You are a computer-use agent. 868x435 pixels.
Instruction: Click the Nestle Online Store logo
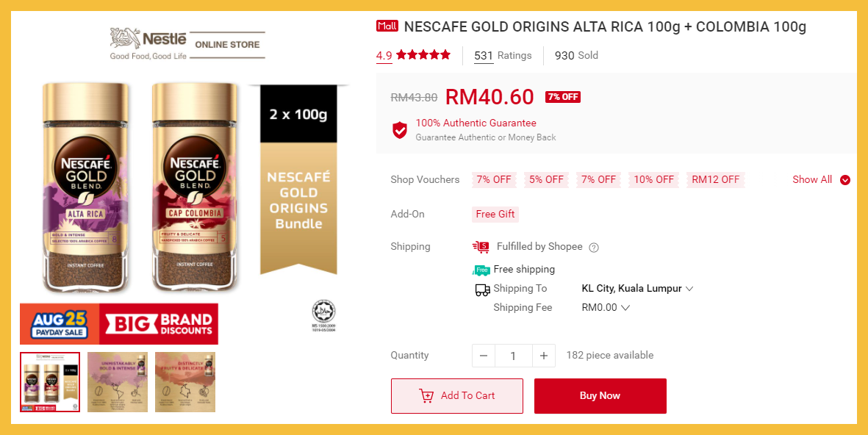pos(187,44)
